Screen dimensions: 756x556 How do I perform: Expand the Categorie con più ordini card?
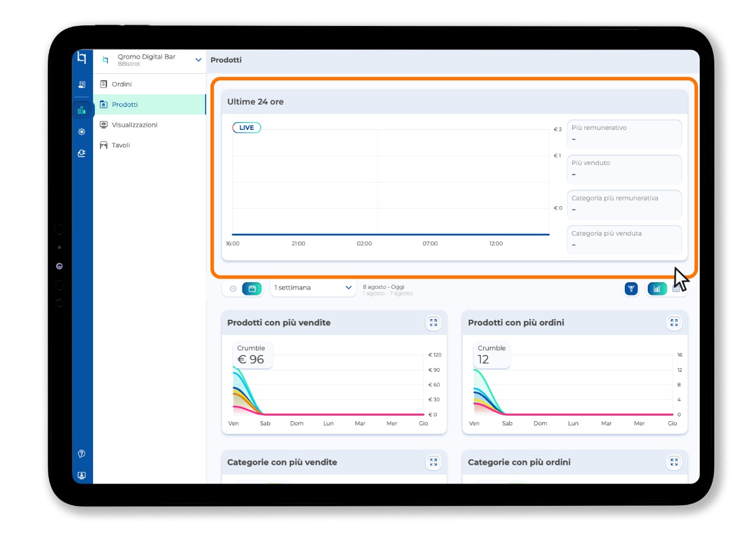[x=674, y=462]
